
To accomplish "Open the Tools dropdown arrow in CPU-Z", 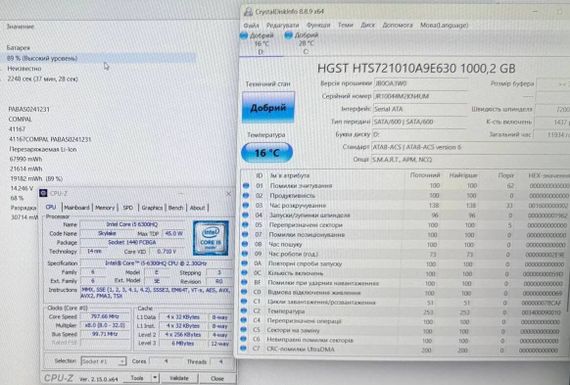I will pos(155,378).
